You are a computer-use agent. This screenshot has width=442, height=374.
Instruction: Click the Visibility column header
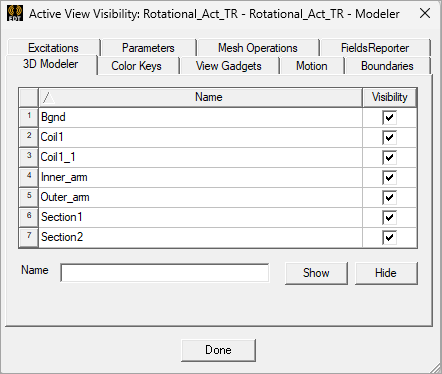pos(390,97)
